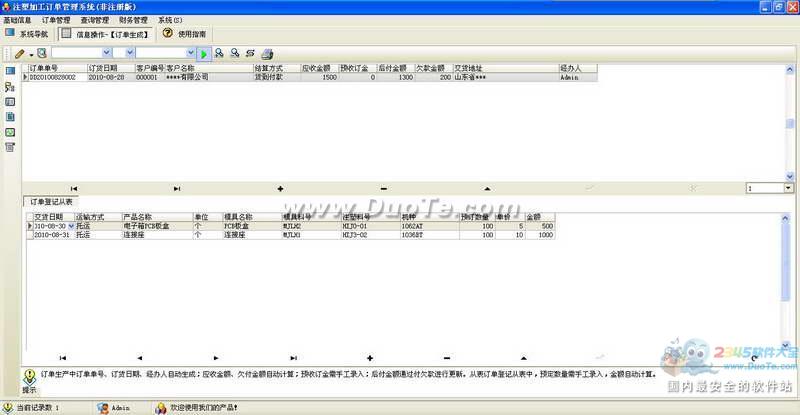Click the green run query arrow button
The width and height of the screenshot is (800, 415).
[x=204, y=53]
